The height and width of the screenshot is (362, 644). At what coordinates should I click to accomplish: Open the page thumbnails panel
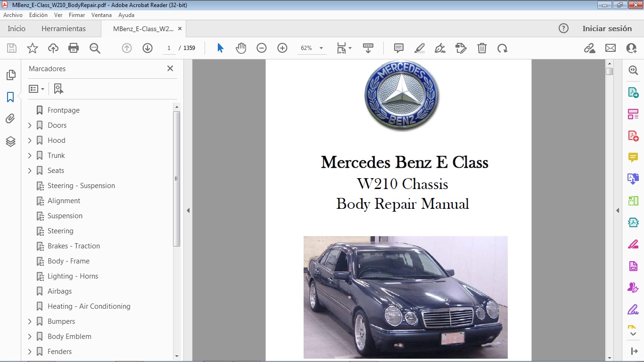(x=10, y=74)
